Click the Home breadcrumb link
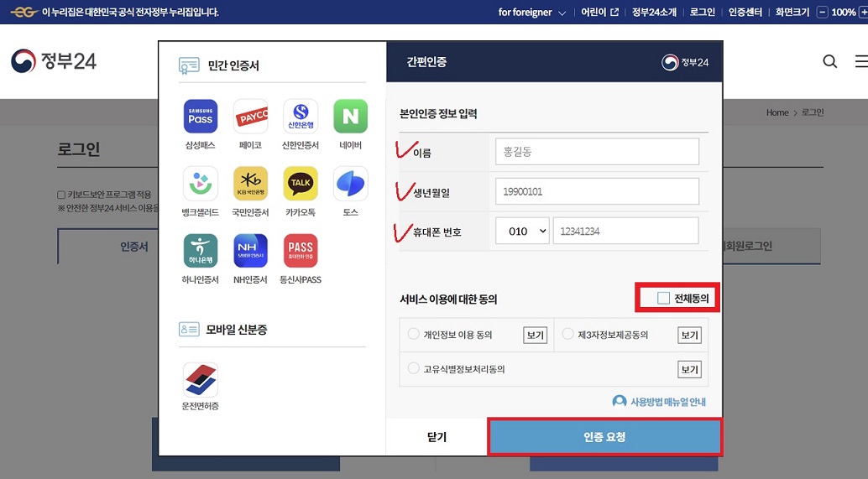 [x=777, y=112]
